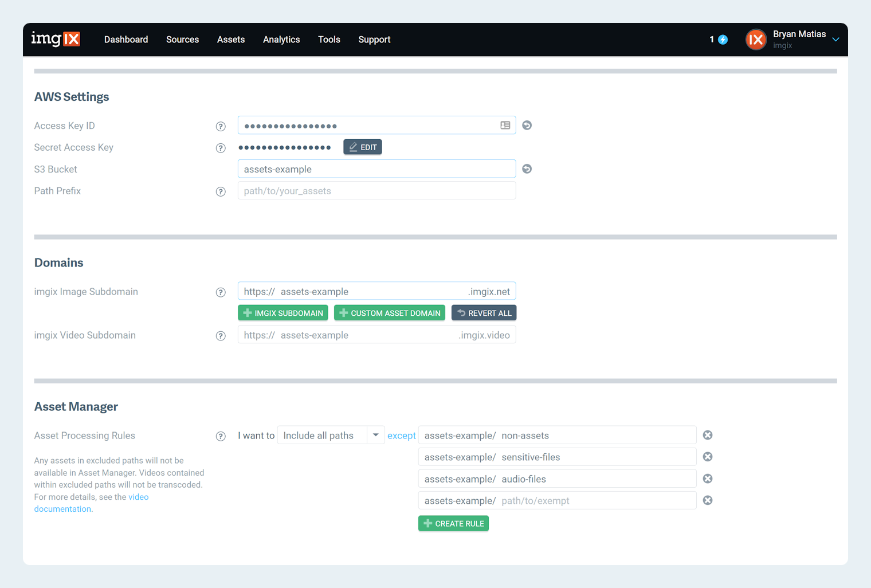This screenshot has height=588, width=871.
Task: Revert the Access Key ID field
Action: click(527, 125)
